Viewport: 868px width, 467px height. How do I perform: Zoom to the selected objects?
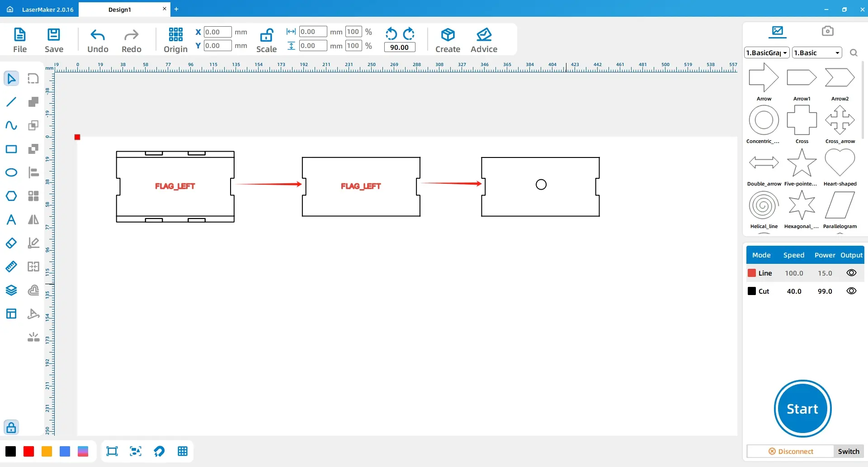click(135, 451)
